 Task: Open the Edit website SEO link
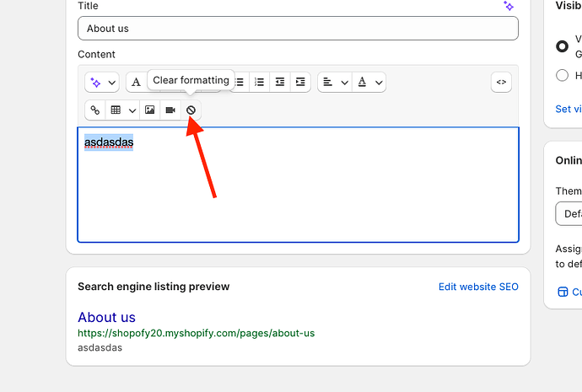click(x=478, y=287)
